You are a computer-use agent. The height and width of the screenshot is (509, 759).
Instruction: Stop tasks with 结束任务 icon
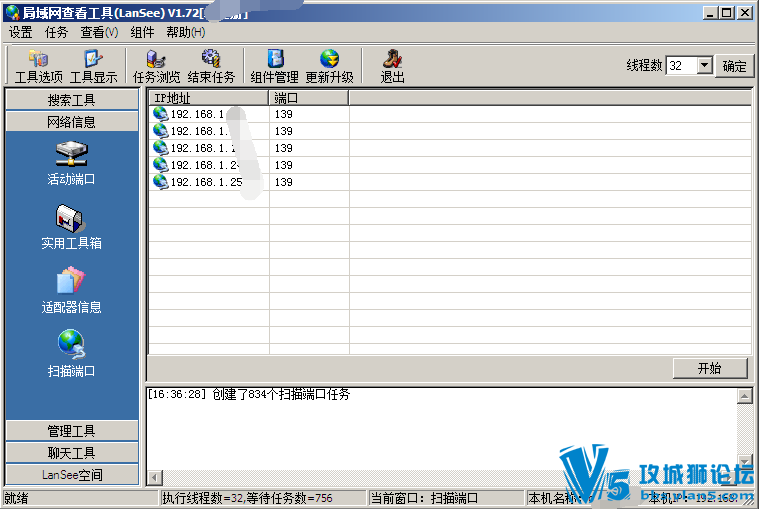tap(211, 66)
